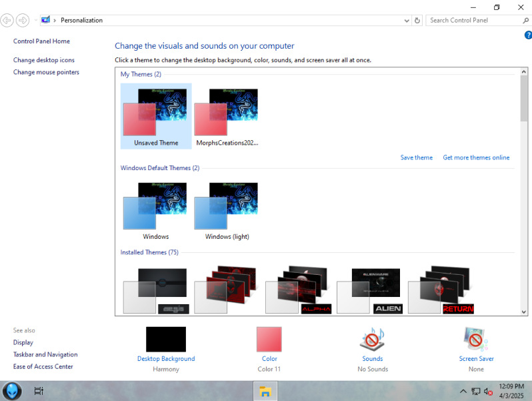
Task: Open Change mouse pointers link
Action: point(46,72)
